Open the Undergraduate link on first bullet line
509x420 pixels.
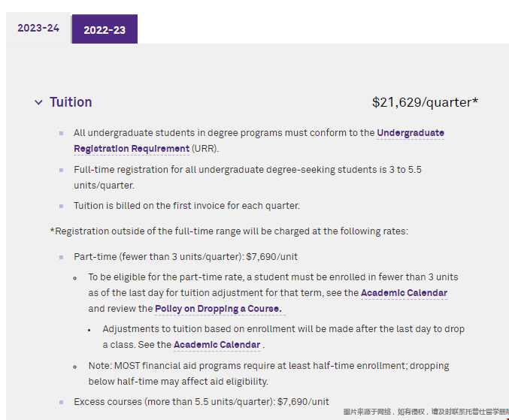point(411,133)
